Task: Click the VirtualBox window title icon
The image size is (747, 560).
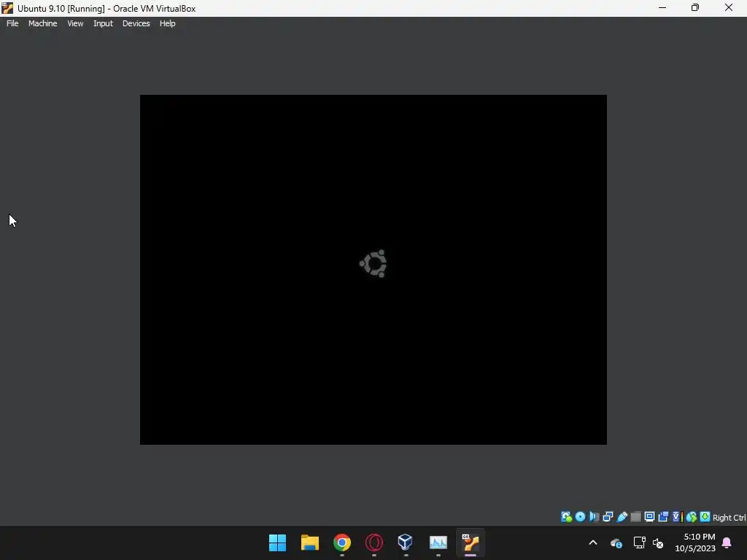Action: tap(7, 8)
